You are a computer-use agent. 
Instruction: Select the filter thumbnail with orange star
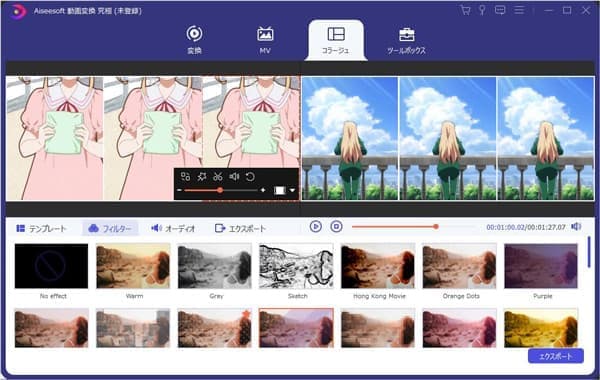tap(215, 328)
